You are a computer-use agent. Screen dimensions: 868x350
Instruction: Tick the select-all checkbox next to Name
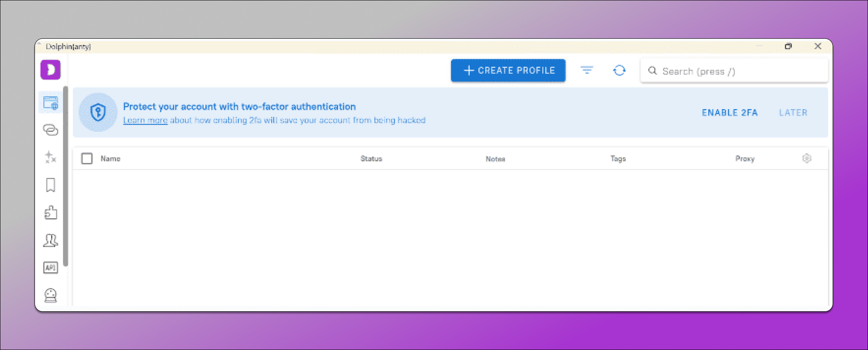[x=87, y=159]
